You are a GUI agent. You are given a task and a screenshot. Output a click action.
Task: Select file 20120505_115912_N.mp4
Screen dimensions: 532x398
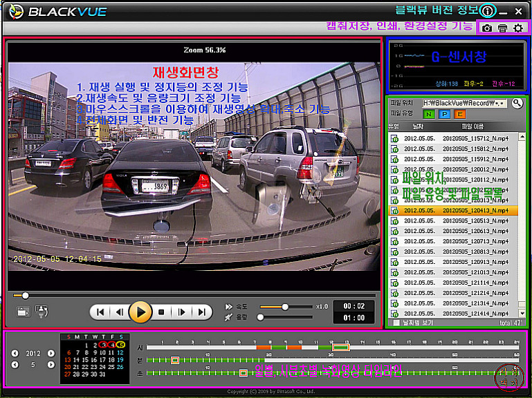pos(453,159)
